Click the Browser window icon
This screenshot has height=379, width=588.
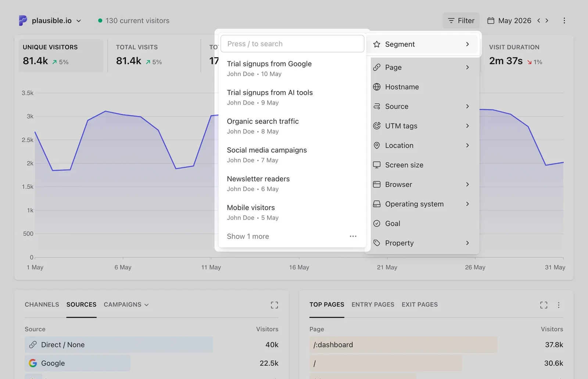click(377, 184)
